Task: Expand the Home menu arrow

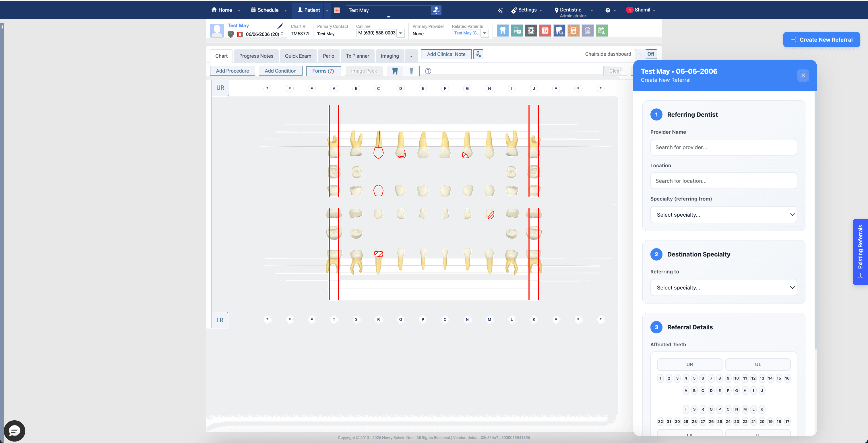Action: [239, 10]
